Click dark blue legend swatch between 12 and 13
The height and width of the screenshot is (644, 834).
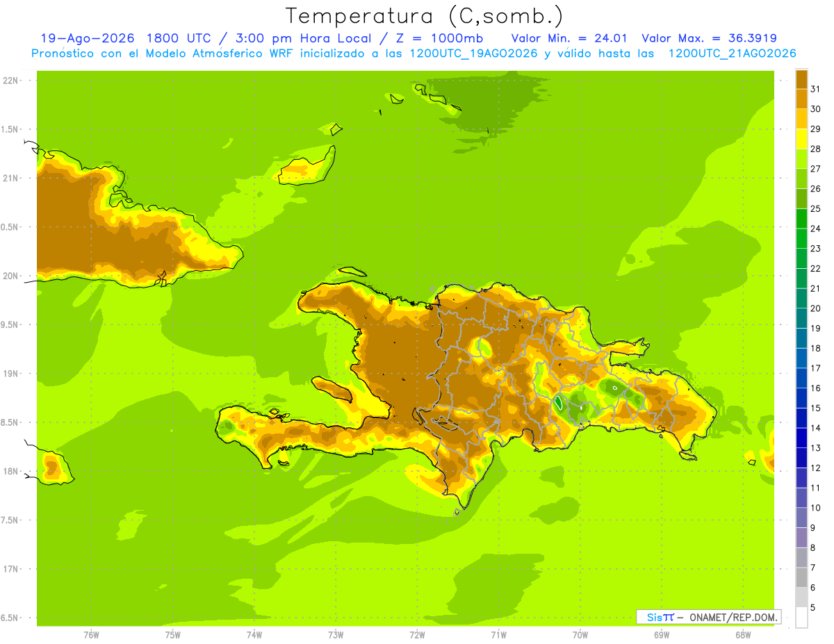point(801,458)
